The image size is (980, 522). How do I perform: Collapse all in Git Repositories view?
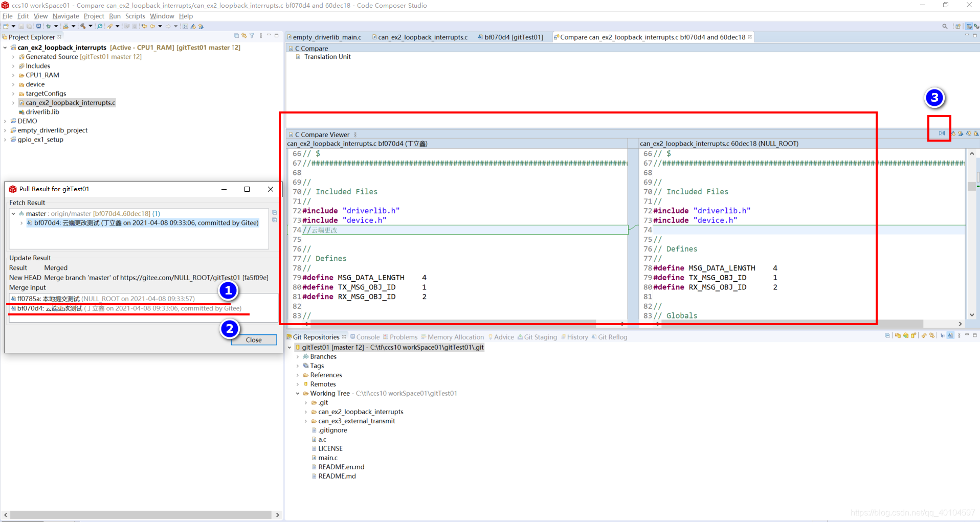point(887,335)
